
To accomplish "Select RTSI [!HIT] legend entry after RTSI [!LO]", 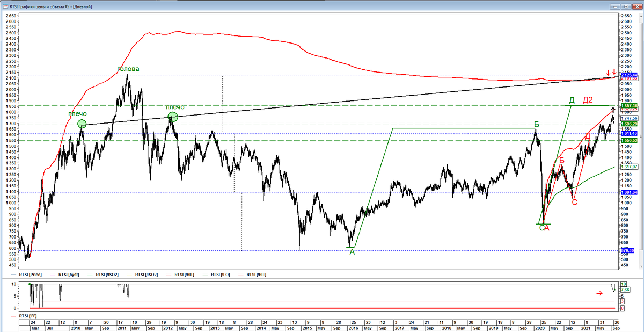I will pyautogui.click(x=252, y=275).
